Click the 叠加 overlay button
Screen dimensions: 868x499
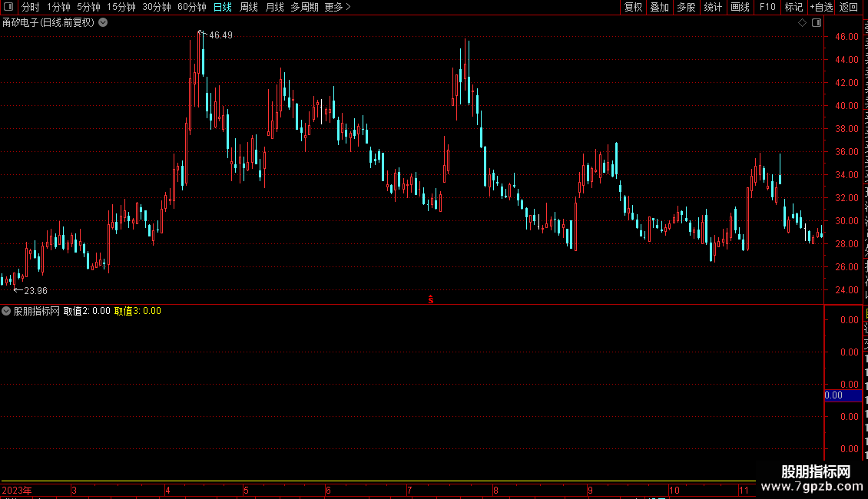tap(659, 7)
